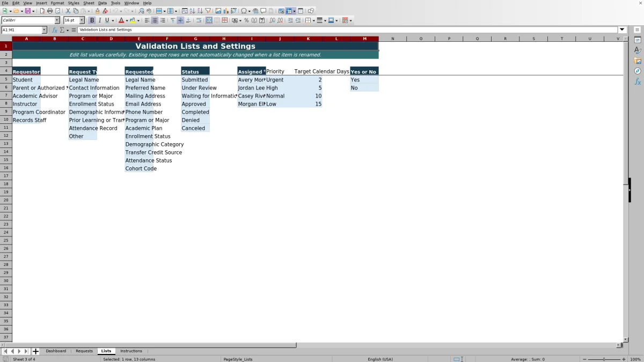644x362 pixels.
Task: Toggle Bold formatting
Action: [x=92, y=20]
